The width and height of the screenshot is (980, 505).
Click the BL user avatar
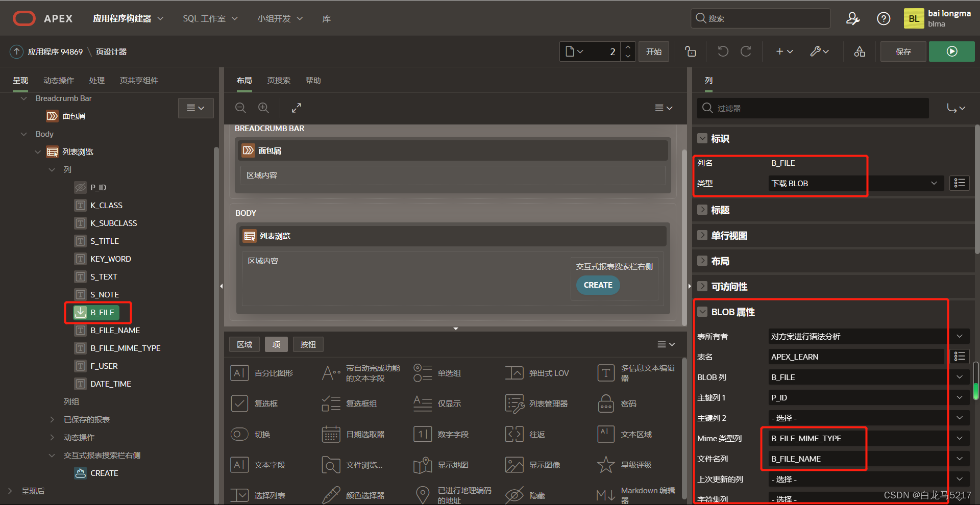click(914, 19)
